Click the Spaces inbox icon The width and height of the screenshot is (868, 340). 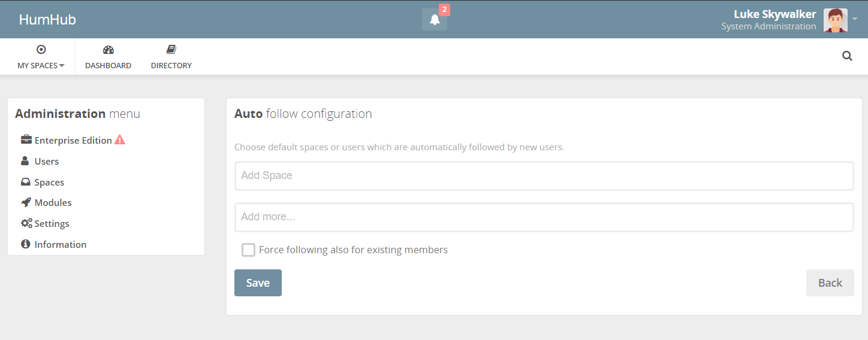pos(26,182)
